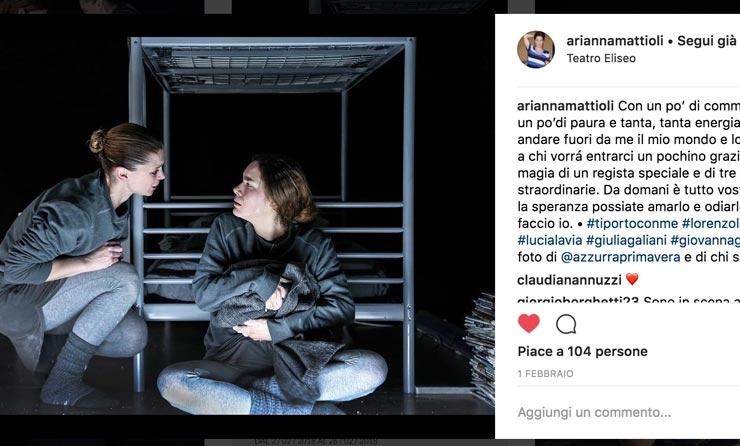The image size is (740, 446).
Task: Open the #giuliagaliani hashtag
Action: point(626,240)
